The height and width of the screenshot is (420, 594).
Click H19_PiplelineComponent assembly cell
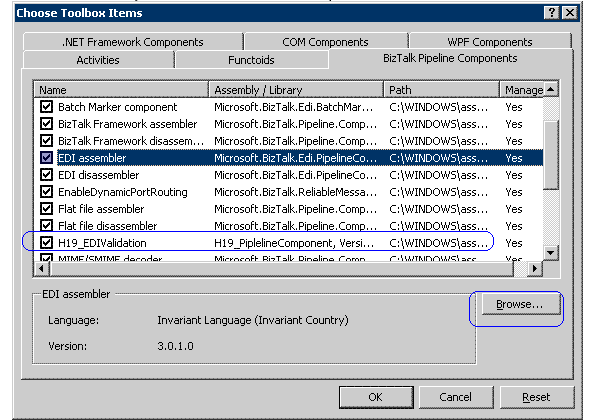(x=294, y=243)
